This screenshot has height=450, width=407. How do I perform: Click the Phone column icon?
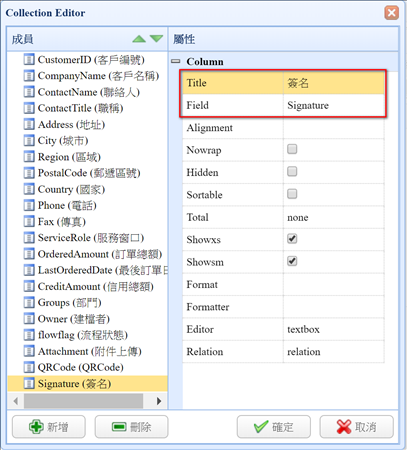pos(29,205)
